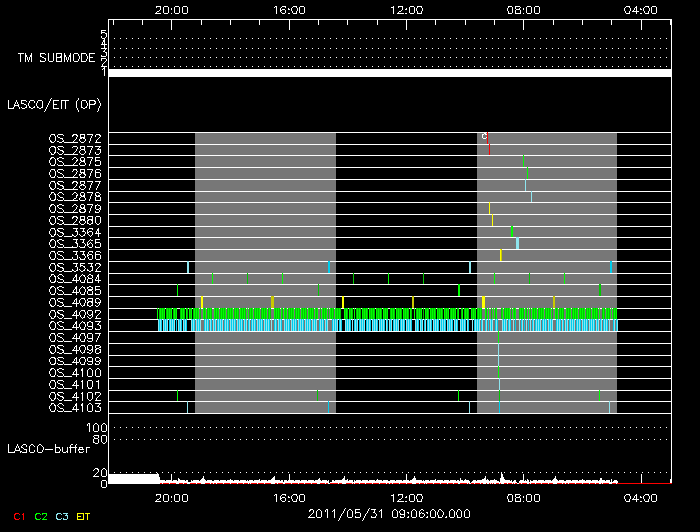Screen dimensions: 700x532
Task: Click the red C1 legend entry
Action: coord(17,516)
